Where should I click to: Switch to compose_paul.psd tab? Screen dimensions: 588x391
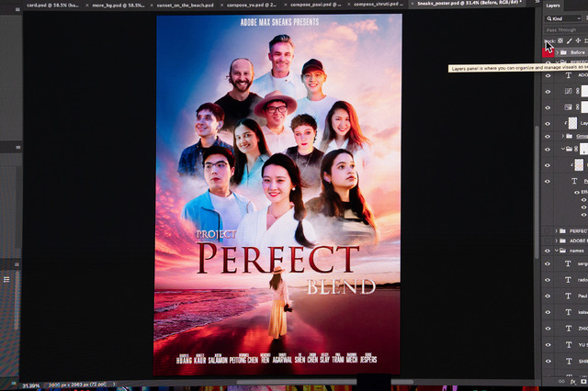click(316, 5)
